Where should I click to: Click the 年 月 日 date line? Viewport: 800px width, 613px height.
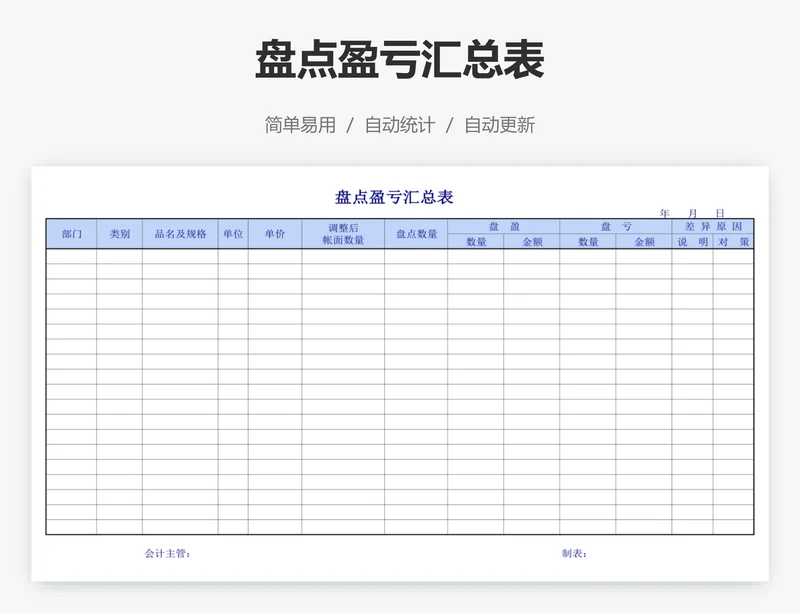pyautogui.click(x=692, y=213)
